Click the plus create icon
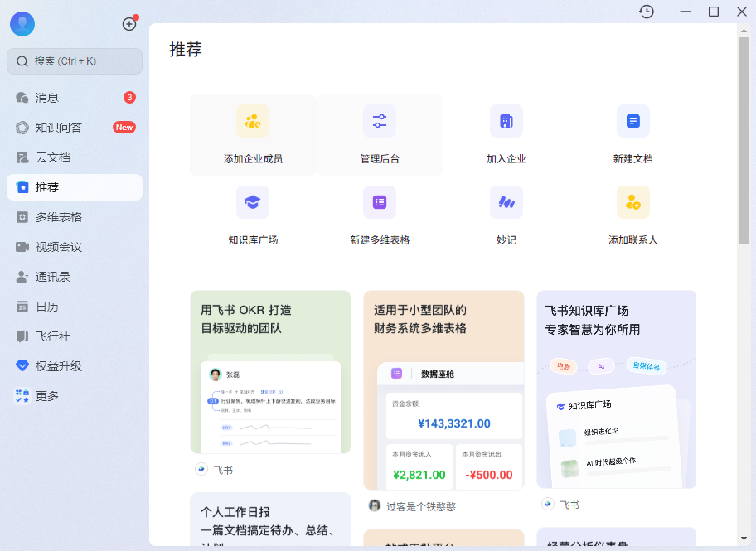Image resolution: width=756 pixels, height=551 pixels. [129, 24]
